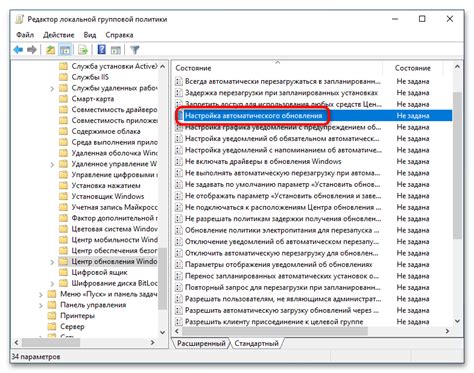Select the Центр мобильности Windows folder
This screenshot has height=373, width=474.
click(x=115, y=240)
